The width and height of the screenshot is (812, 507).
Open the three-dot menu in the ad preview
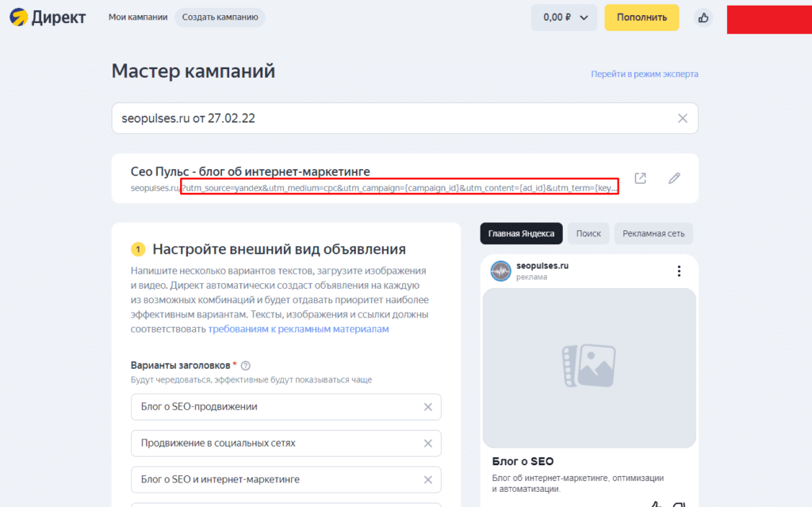pyautogui.click(x=679, y=271)
